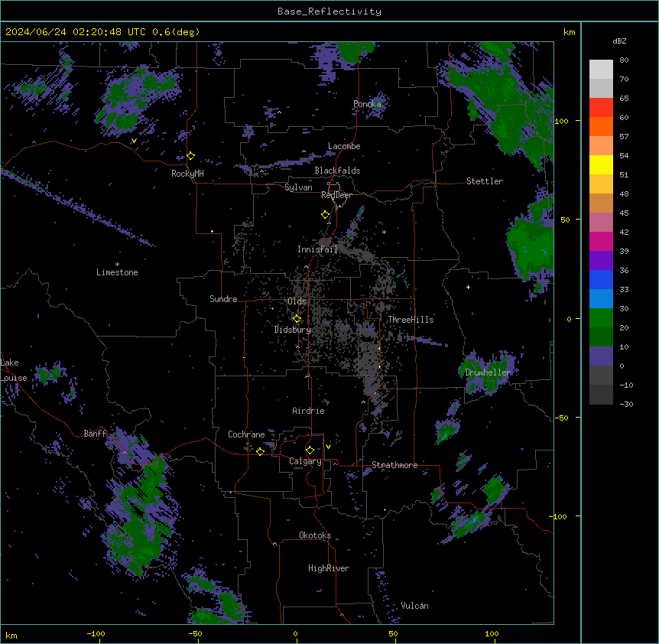Click the dBZ legend heading
The image size is (659, 644).
tap(619, 41)
